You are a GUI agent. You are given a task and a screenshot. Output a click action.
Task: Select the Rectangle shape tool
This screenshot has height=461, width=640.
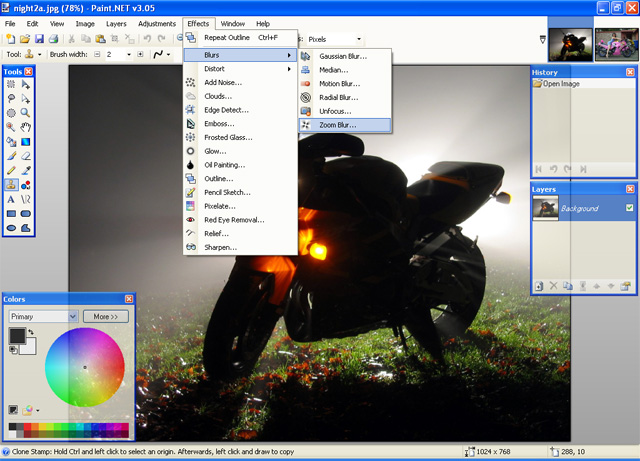click(x=11, y=214)
